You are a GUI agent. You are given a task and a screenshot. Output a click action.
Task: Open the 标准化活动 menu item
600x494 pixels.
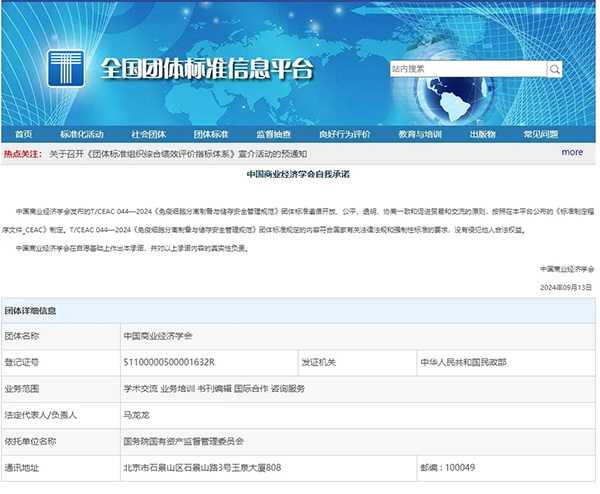(82, 134)
